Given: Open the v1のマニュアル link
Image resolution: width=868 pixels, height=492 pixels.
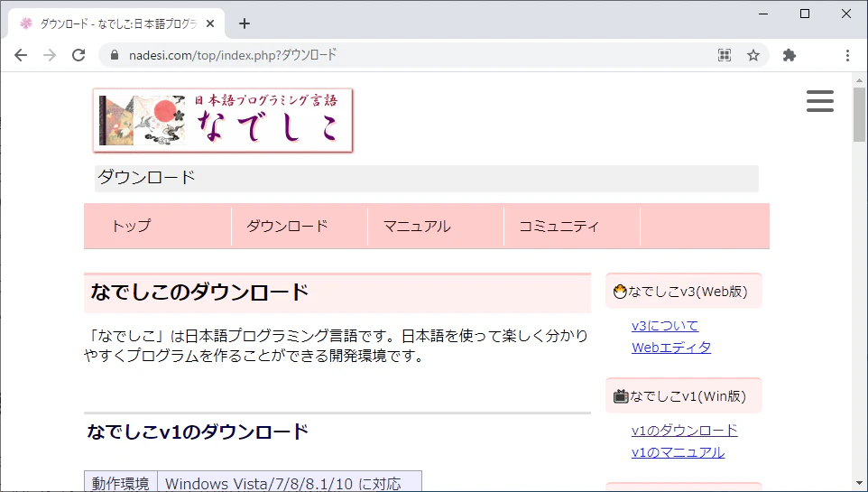Looking at the screenshot, I should [x=678, y=452].
